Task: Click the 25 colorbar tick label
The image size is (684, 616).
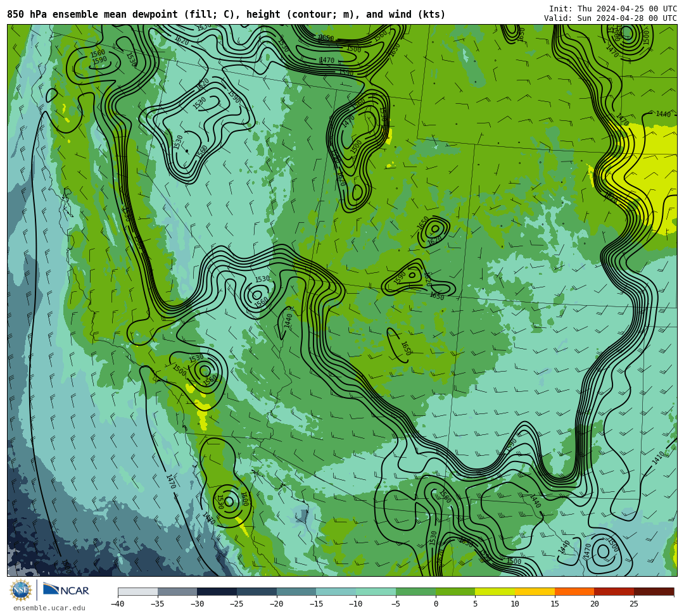Action: point(634,604)
